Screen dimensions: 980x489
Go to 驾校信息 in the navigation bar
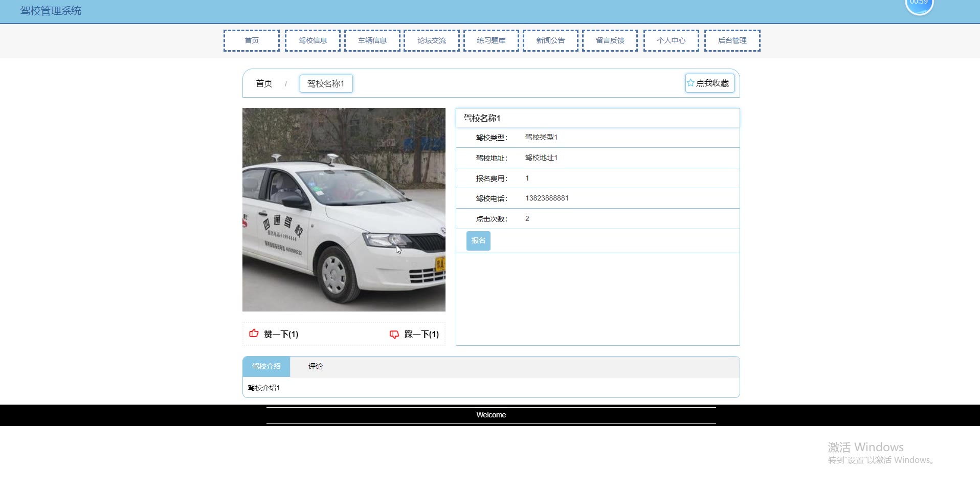313,40
